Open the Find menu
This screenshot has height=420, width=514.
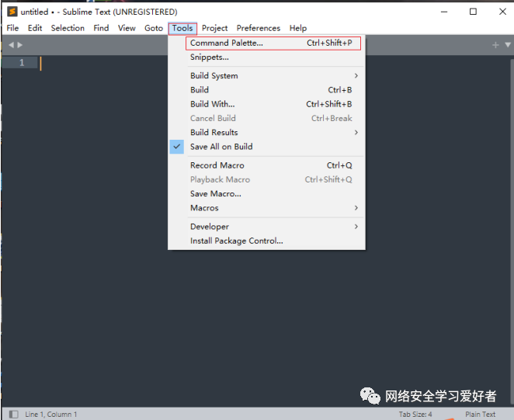[101, 28]
